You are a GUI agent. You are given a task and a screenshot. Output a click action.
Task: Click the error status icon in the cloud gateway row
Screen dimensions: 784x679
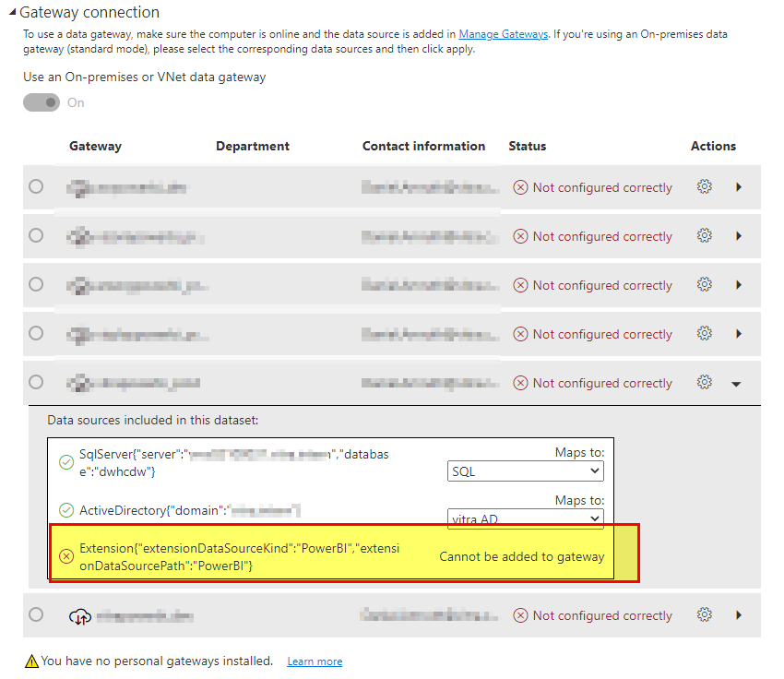(520, 615)
